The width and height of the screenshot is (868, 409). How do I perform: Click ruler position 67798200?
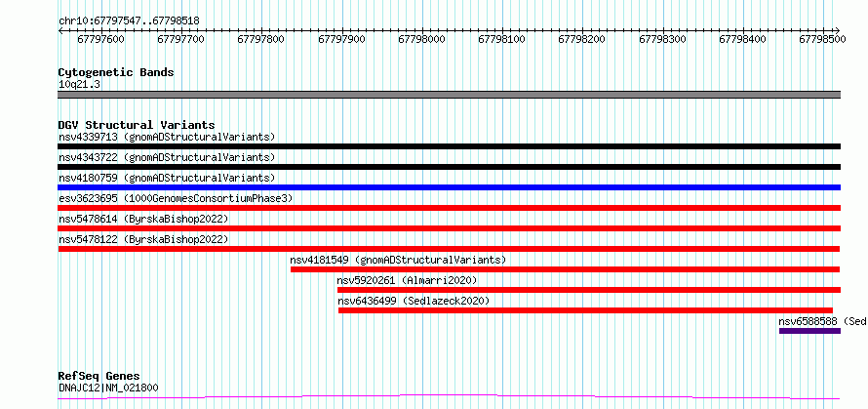583,39
